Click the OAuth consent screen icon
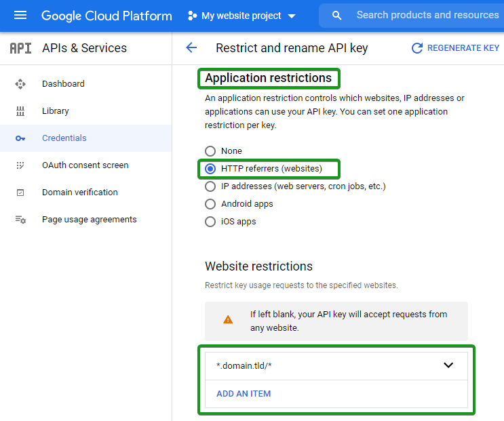Screen dimensions: 504x421 (20, 165)
